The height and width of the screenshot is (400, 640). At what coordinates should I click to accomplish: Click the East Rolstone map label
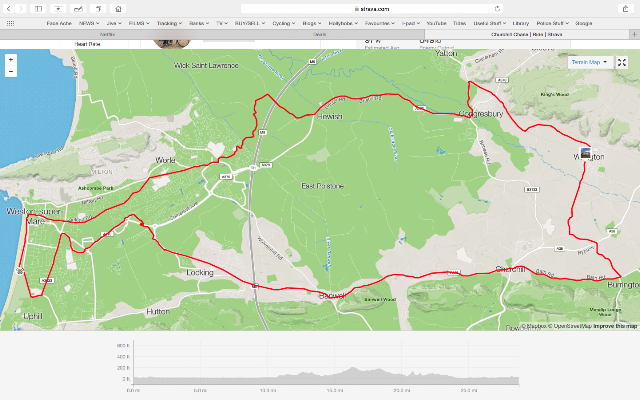(322, 186)
